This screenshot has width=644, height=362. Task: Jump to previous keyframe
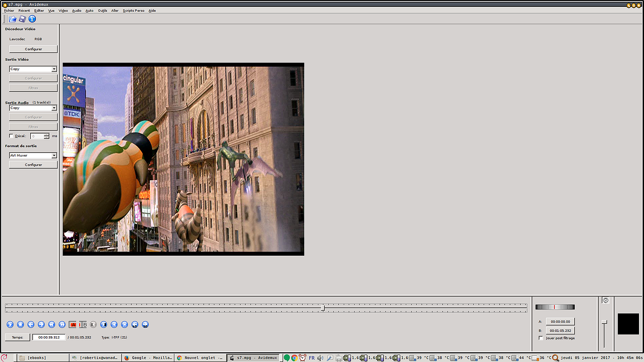tap(52, 324)
